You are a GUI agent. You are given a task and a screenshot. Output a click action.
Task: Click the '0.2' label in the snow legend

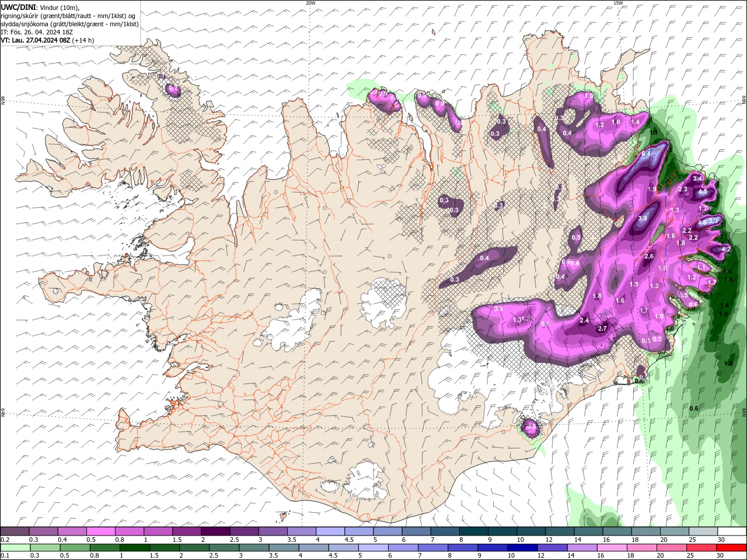click(x=5, y=540)
